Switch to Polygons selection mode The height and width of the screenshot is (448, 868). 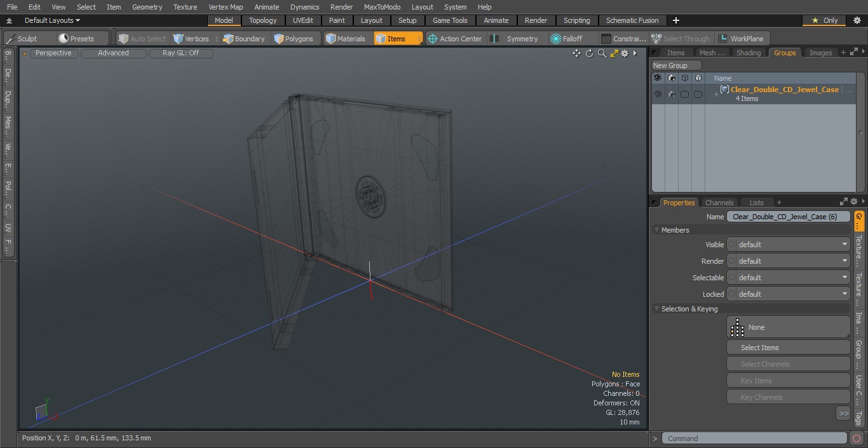point(294,39)
